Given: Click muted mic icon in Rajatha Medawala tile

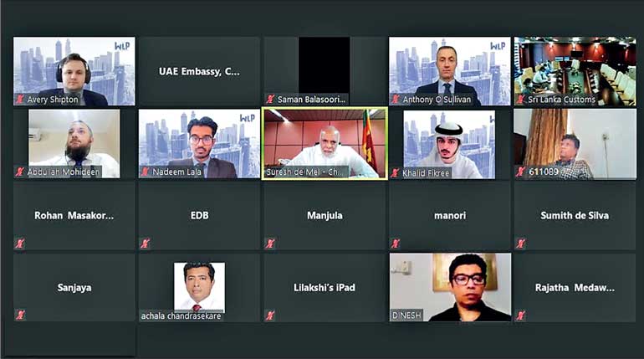Looking at the screenshot, I should tap(521, 315).
